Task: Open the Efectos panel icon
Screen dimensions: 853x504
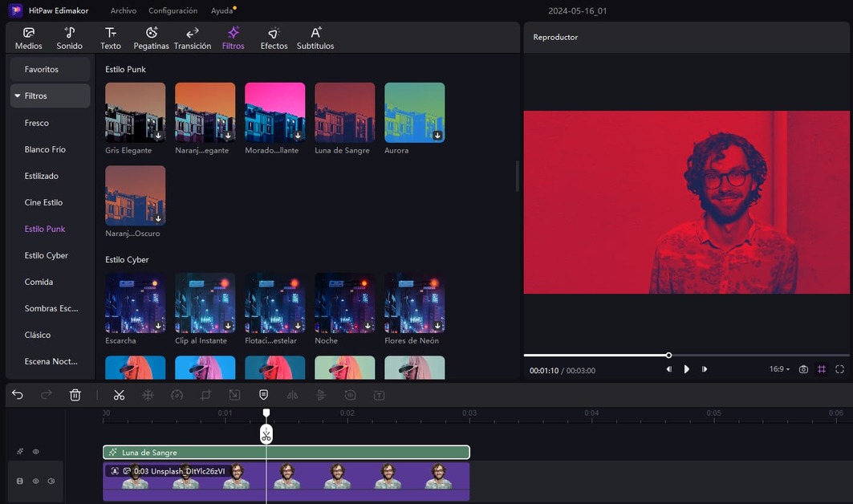Action: coord(274,37)
